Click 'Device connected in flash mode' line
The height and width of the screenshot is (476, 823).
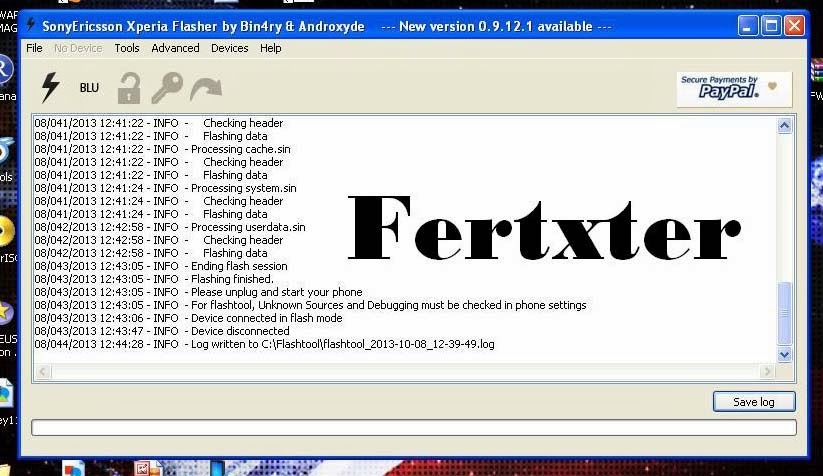tap(188, 318)
